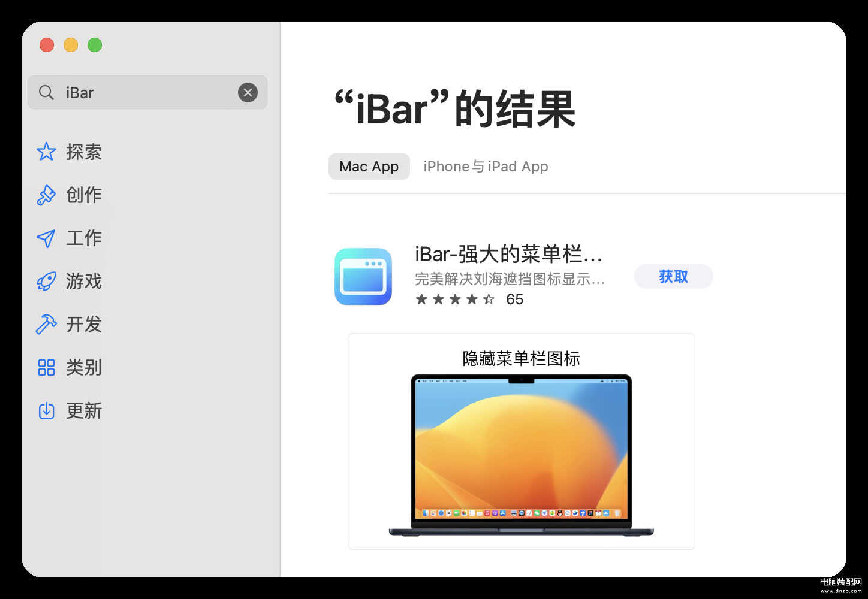Clear the iBar search text

[x=248, y=92]
